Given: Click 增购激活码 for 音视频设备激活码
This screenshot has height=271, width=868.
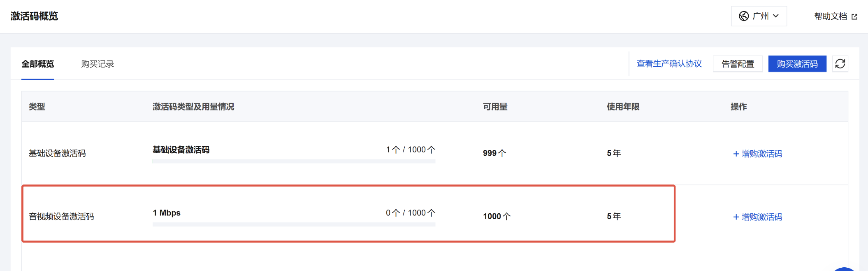Looking at the screenshot, I should 761,217.
